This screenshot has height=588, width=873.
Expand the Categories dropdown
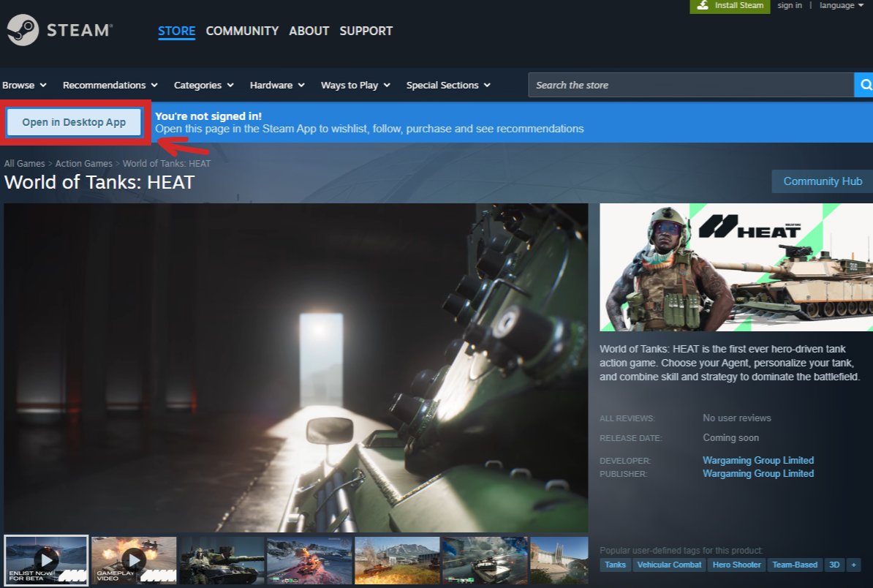tap(204, 85)
